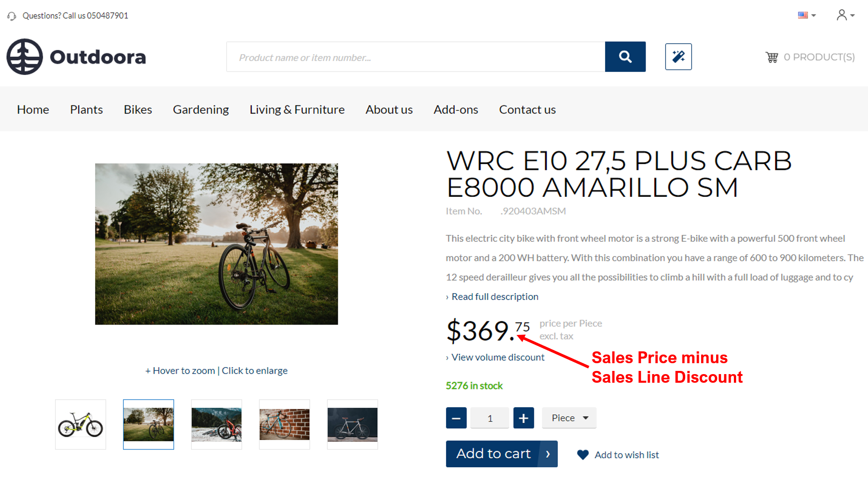The height and width of the screenshot is (480, 868).
Task: Click the headset support icon
Action: 12,16
